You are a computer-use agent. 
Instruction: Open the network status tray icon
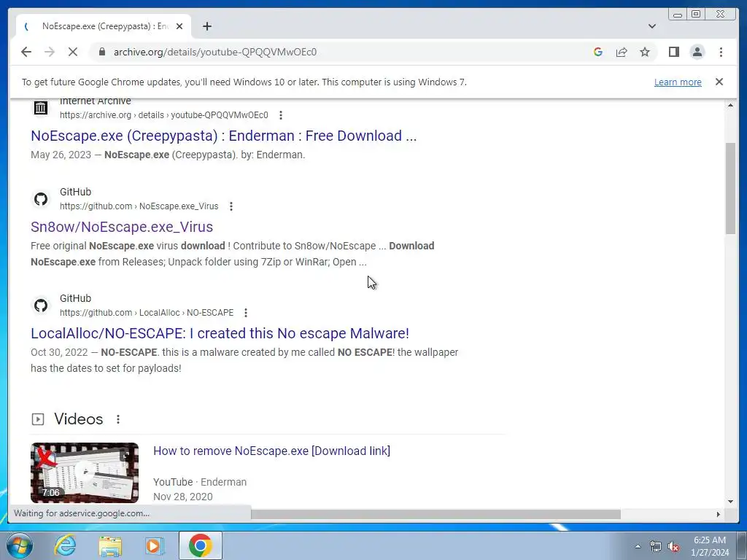656,547
